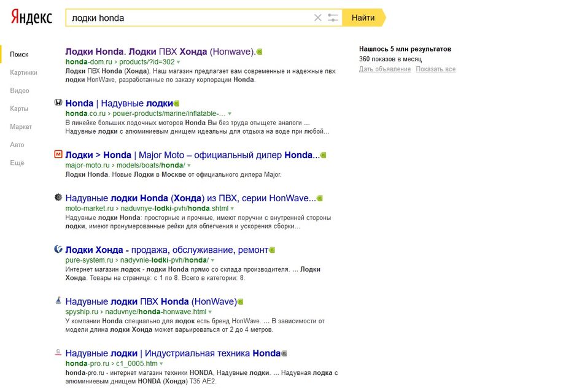Click the Яндекс logo
This screenshot has height=392, width=574.
click(31, 17)
